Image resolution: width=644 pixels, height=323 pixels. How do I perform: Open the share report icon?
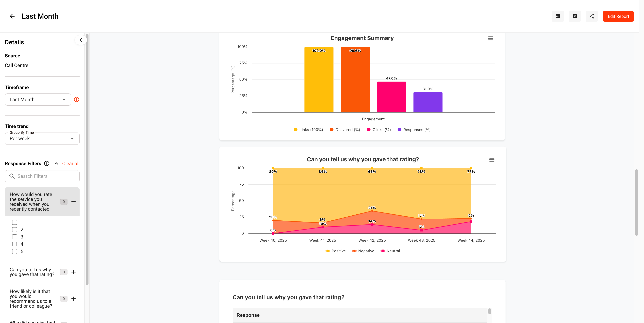(592, 16)
